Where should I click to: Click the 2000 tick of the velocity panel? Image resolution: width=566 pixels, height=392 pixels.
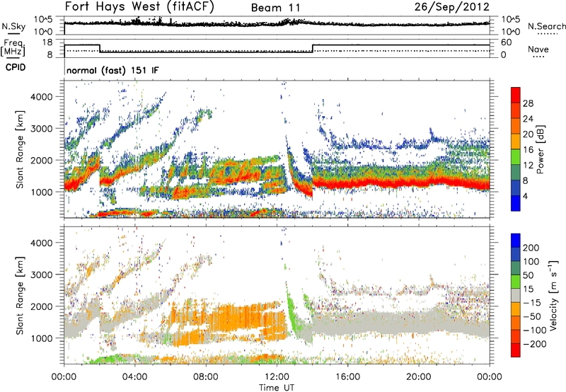coord(41,306)
